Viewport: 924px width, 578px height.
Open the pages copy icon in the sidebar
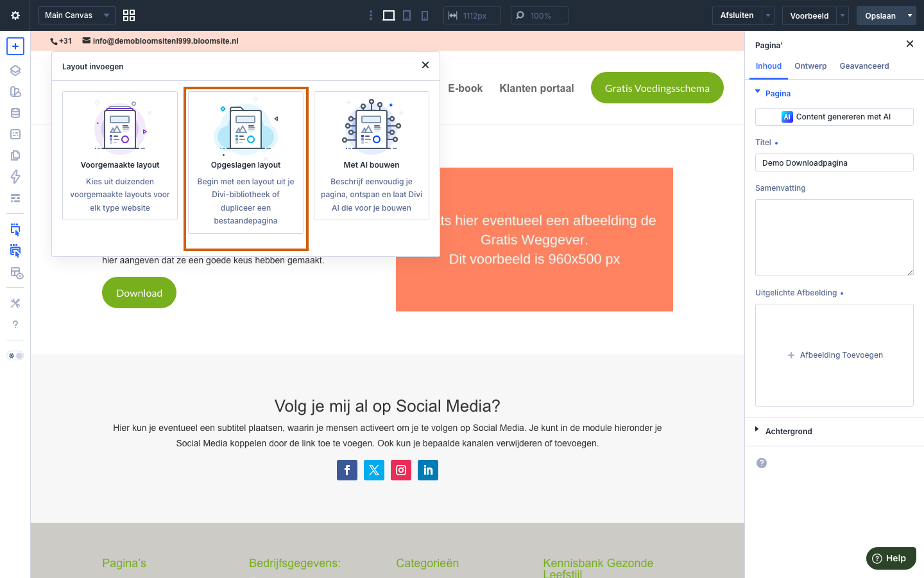15,155
